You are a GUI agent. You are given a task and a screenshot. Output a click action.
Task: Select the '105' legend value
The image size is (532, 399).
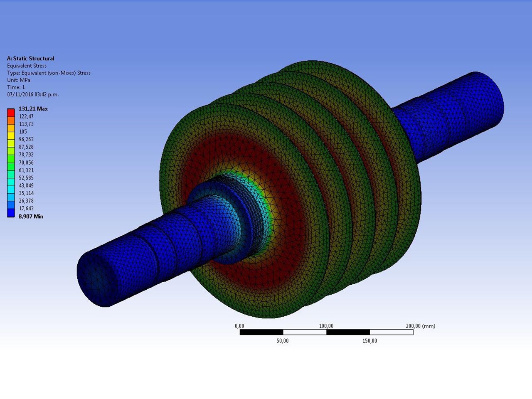[23, 131]
